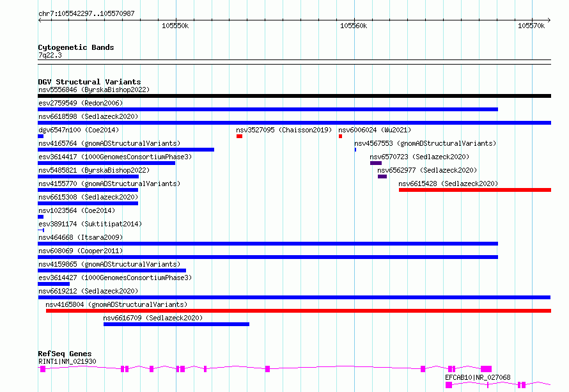Open the EFCAB10|NR_027068 gene label

tap(478, 377)
